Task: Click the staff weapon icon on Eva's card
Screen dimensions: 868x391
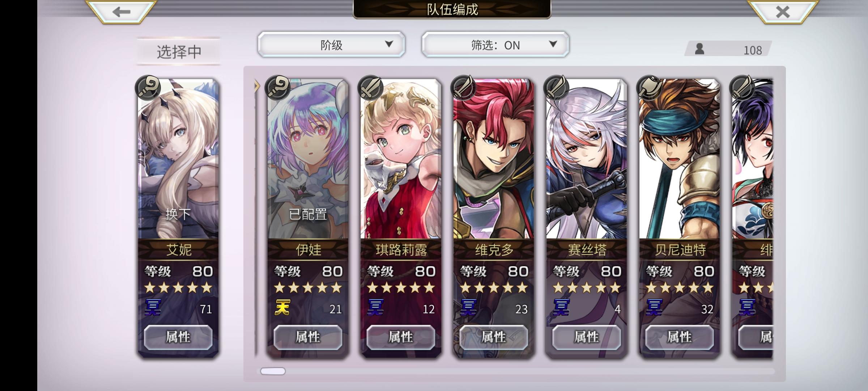Action: click(x=277, y=88)
